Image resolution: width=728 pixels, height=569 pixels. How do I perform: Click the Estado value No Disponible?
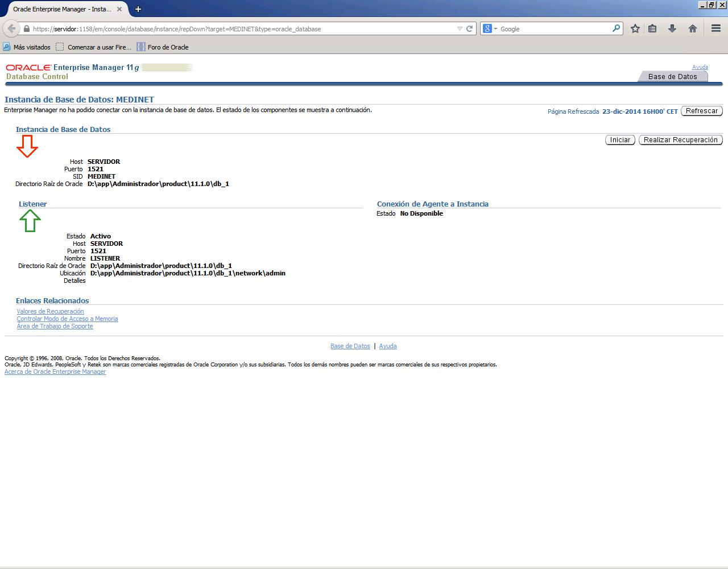click(x=421, y=213)
